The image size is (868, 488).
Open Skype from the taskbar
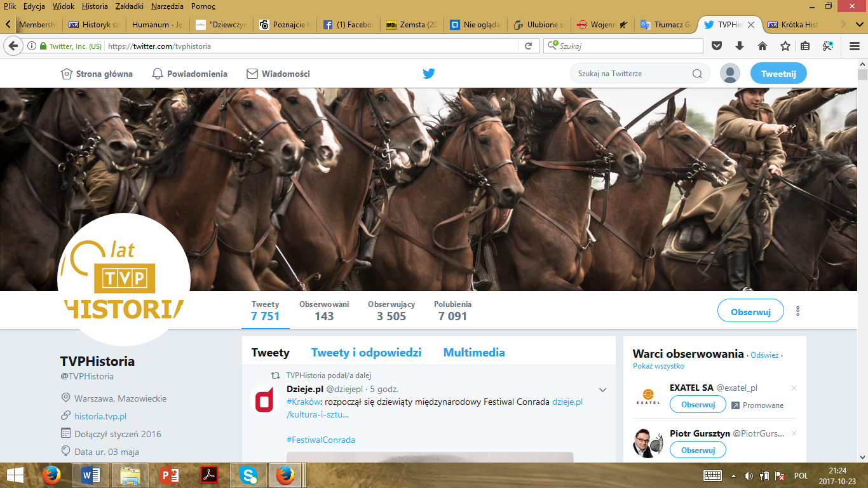pyautogui.click(x=248, y=475)
